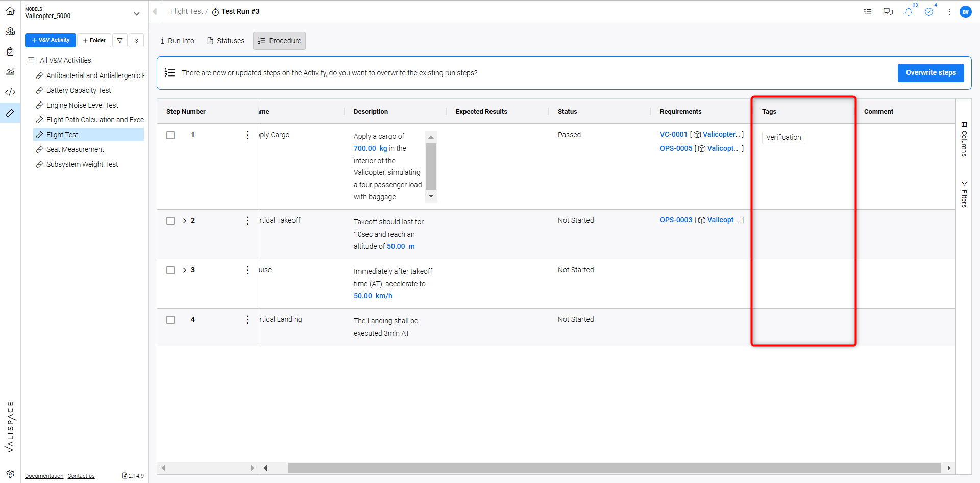Open the Battery Capacity Test activity

[x=79, y=90]
